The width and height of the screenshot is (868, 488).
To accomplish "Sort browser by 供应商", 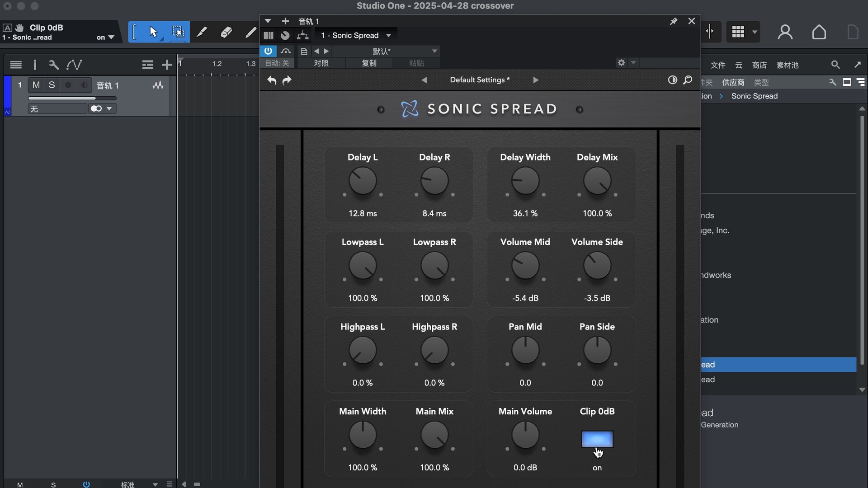I will tap(733, 82).
